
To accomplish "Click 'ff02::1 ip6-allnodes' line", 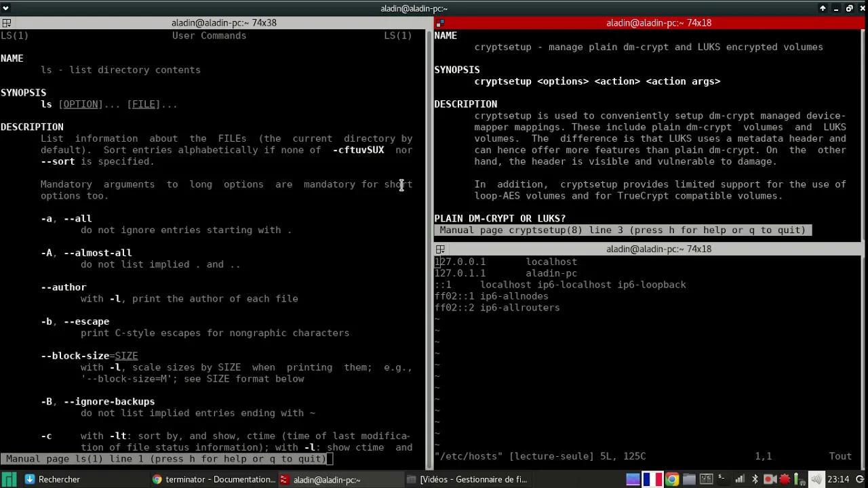I will (492, 296).
